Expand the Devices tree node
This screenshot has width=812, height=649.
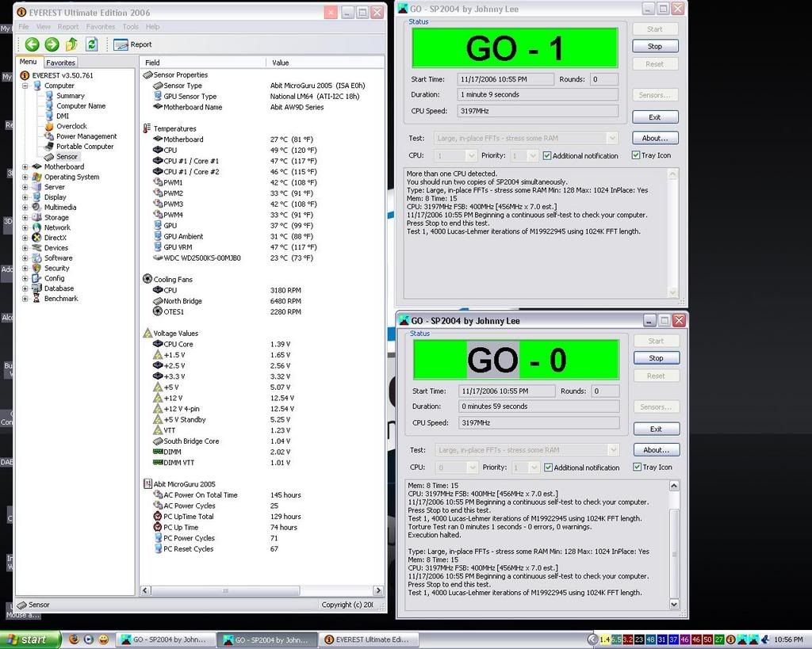[x=25, y=248]
